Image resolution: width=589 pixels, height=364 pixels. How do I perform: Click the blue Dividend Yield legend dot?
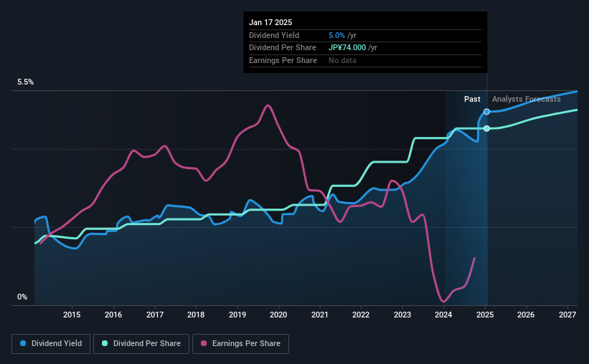click(x=22, y=344)
